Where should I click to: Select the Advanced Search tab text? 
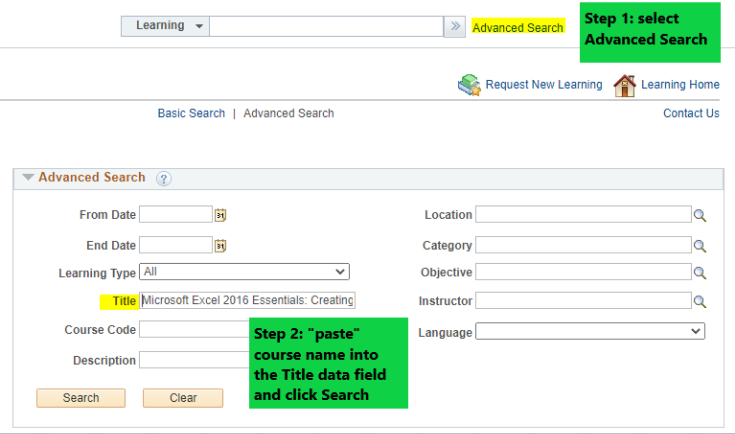(289, 113)
